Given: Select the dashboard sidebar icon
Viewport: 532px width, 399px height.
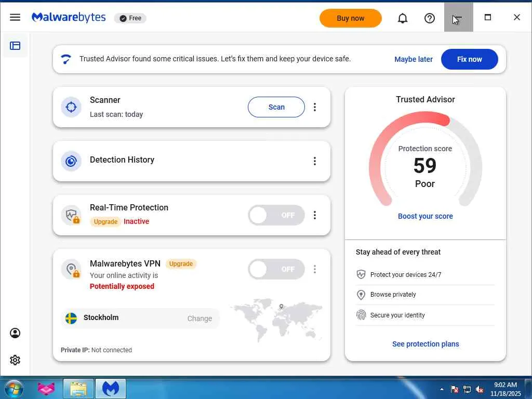Looking at the screenshot, I should pos(15,46).
